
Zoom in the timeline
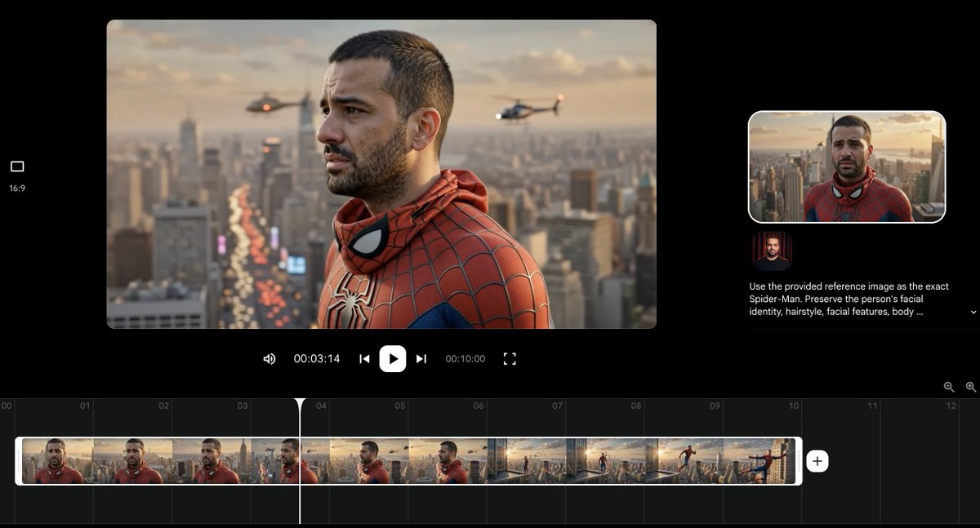point(971,387)
